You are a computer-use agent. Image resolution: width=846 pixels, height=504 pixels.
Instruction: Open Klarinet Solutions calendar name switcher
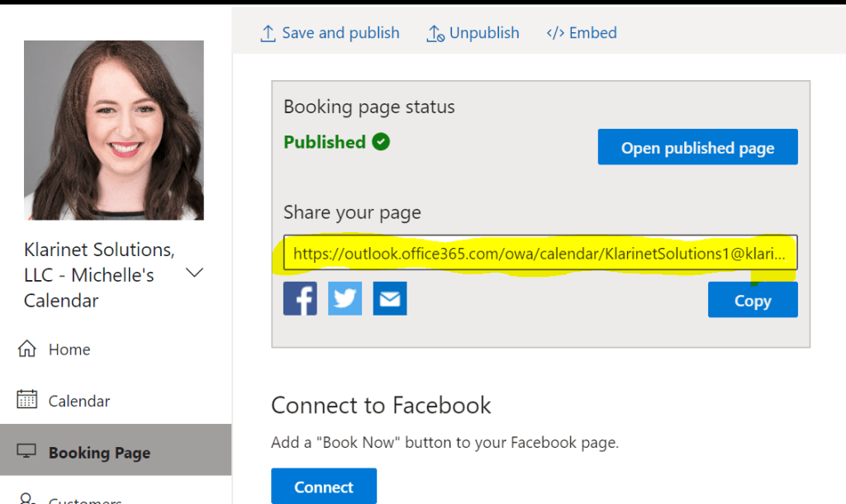(99, 275)
